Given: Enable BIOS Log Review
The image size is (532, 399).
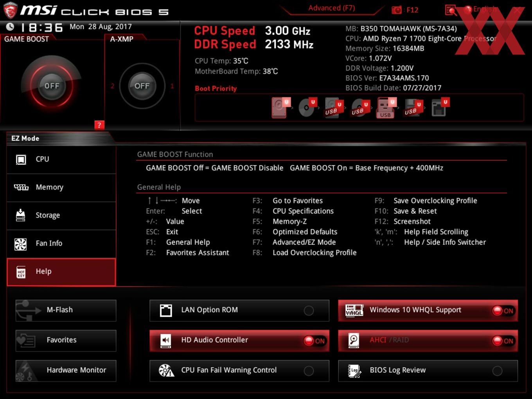Looking at the screenshot, I should coord(497,371).
